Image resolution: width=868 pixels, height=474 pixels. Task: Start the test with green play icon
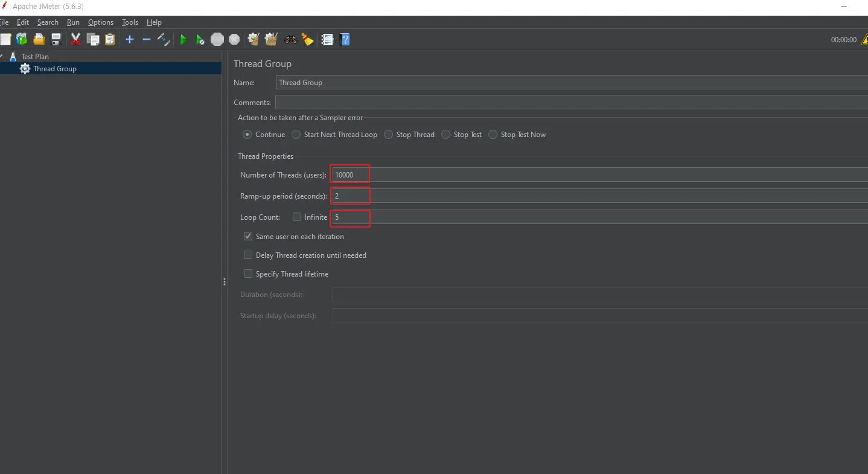183,40
